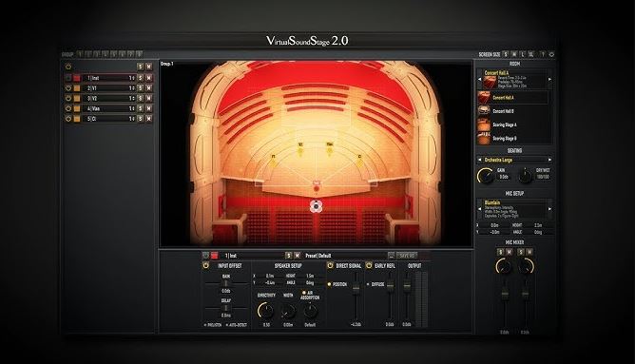Toggle the Input Offset power icon

pyautogui.click(x=205, y=265)
